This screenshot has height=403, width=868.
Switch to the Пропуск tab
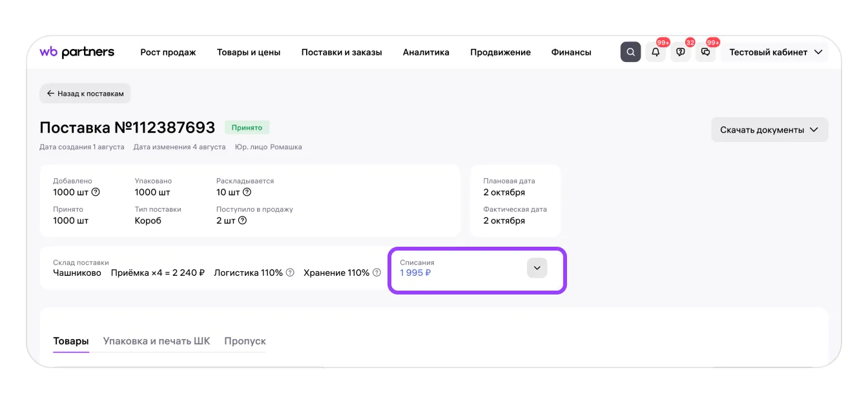click(x=245, y=341)
